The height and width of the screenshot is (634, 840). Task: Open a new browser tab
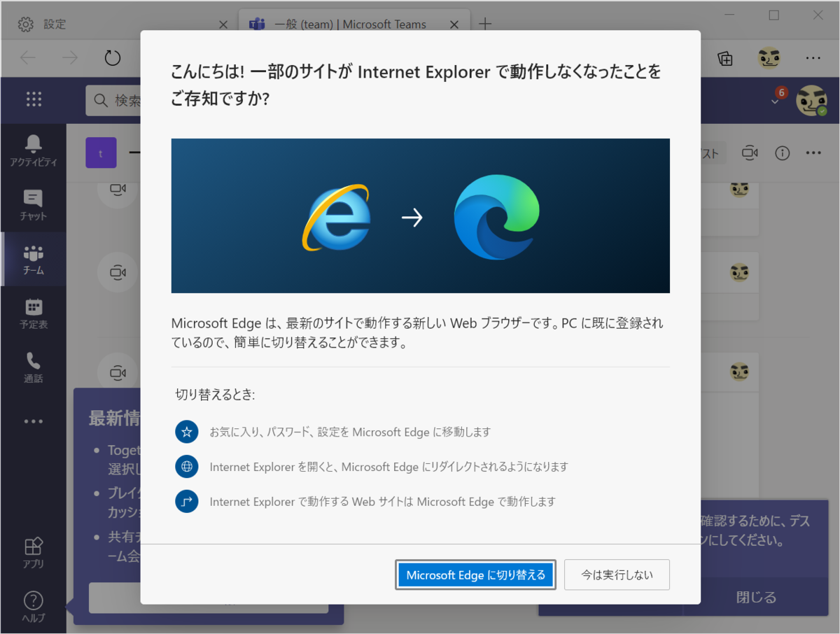(x=484, y=24)
